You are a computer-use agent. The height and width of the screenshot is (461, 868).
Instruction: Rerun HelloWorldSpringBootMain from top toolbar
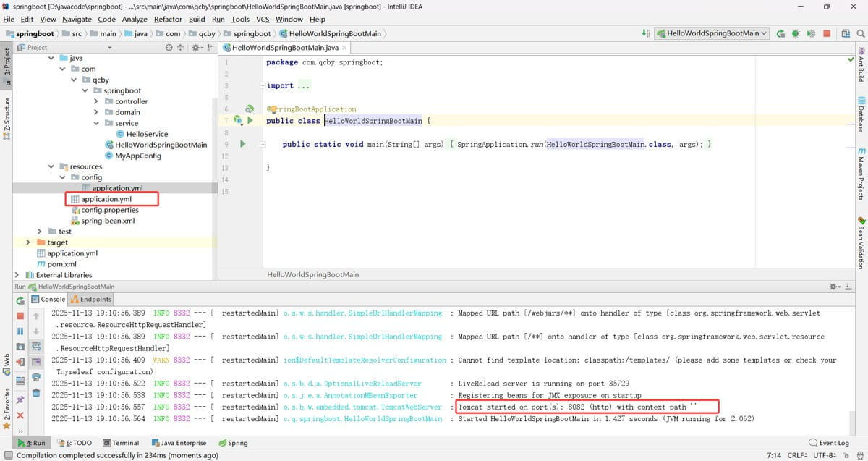click(x=780, y=33)
